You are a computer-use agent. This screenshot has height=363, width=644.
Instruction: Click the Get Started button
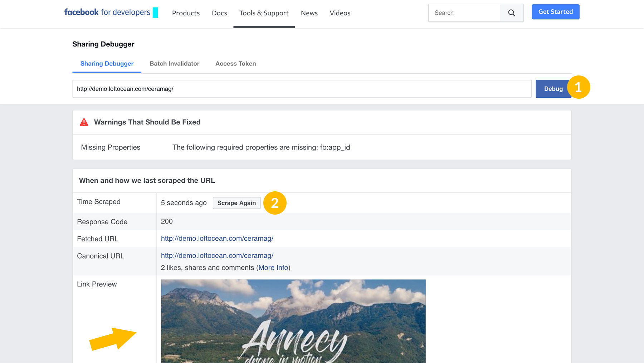point(555,12)
